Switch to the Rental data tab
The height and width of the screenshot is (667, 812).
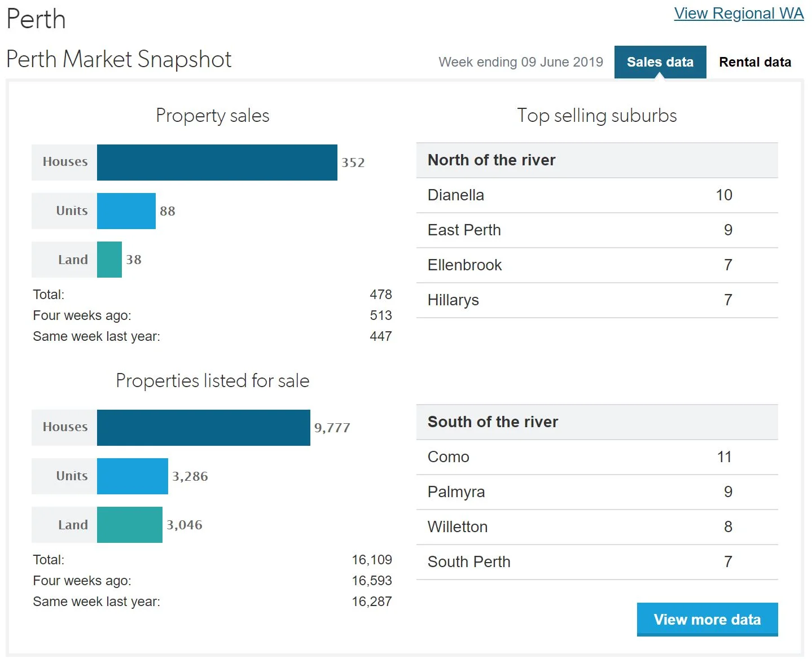pos(754,62)
